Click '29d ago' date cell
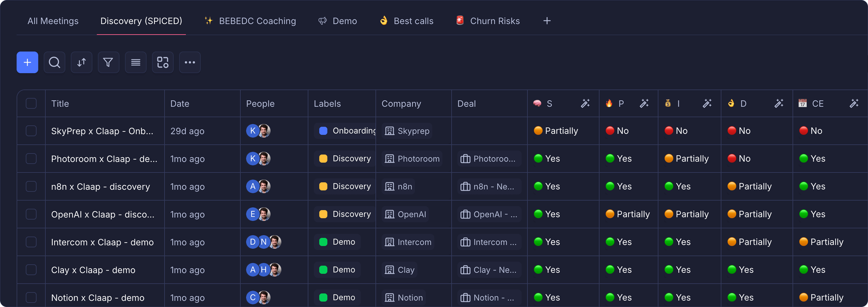This screenshot has width=868, height=307. [187, 131]
